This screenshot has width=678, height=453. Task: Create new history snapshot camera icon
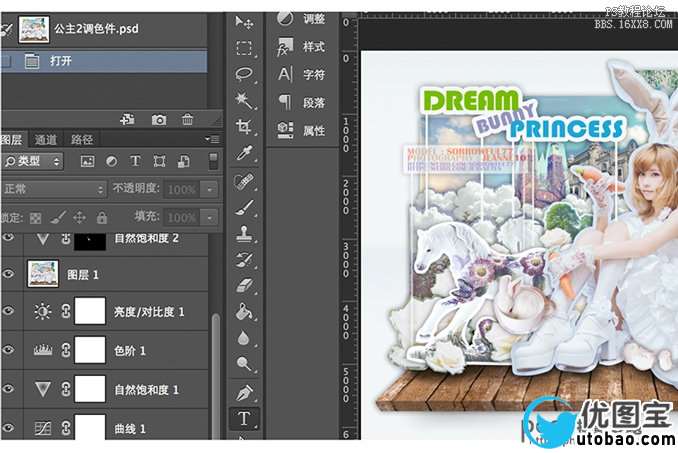click(159, 120)
